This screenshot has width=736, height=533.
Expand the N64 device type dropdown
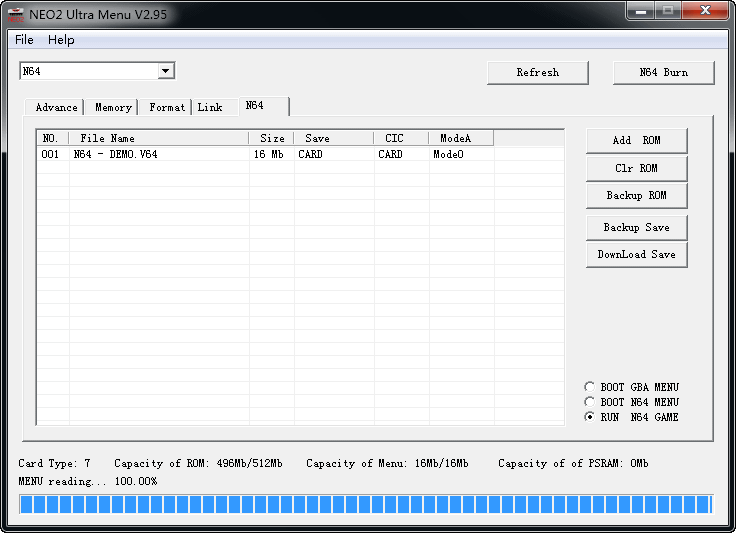pos(166,71)
